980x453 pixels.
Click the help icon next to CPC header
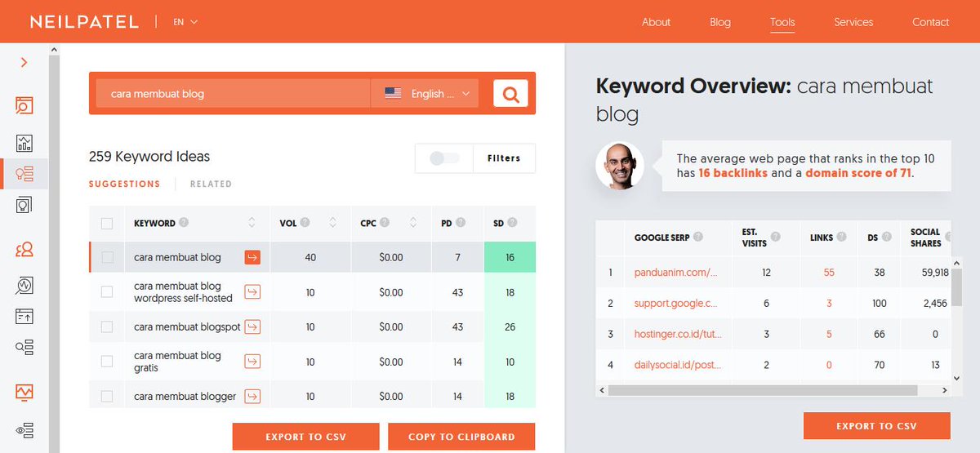click(x=385, y=223)
